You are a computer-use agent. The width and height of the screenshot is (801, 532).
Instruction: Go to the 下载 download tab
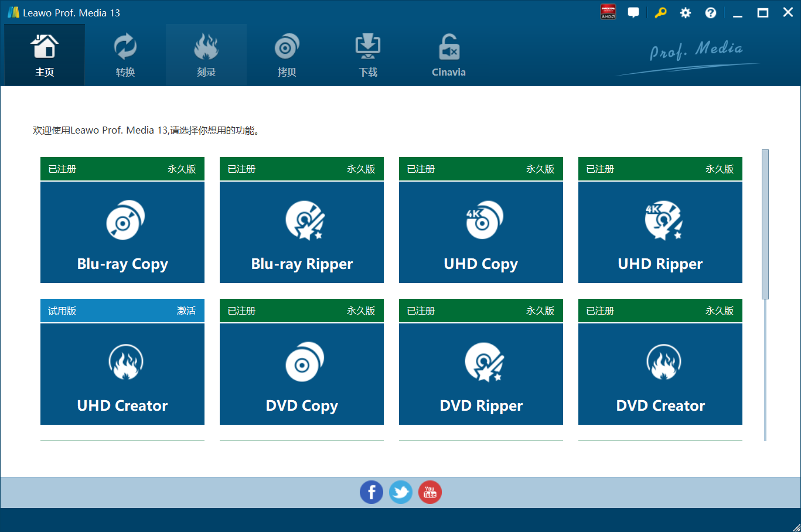(x=368, y=55)
